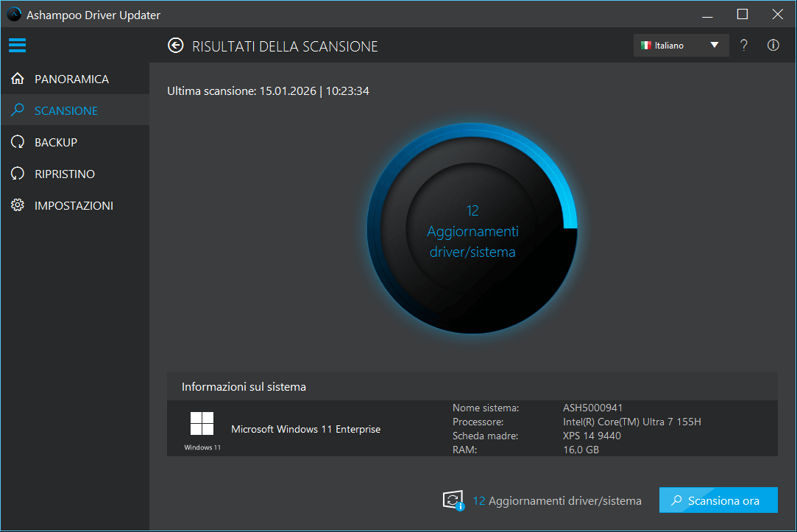This screenshot has height=532, width=797.
Task: Open the BACKUP section label
Action: pos(56,142)
